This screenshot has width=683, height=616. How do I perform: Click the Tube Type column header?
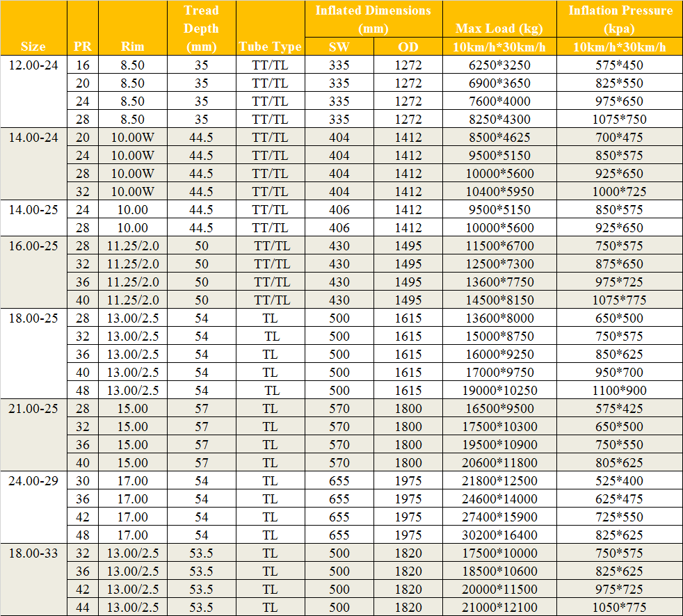[271, 47]
